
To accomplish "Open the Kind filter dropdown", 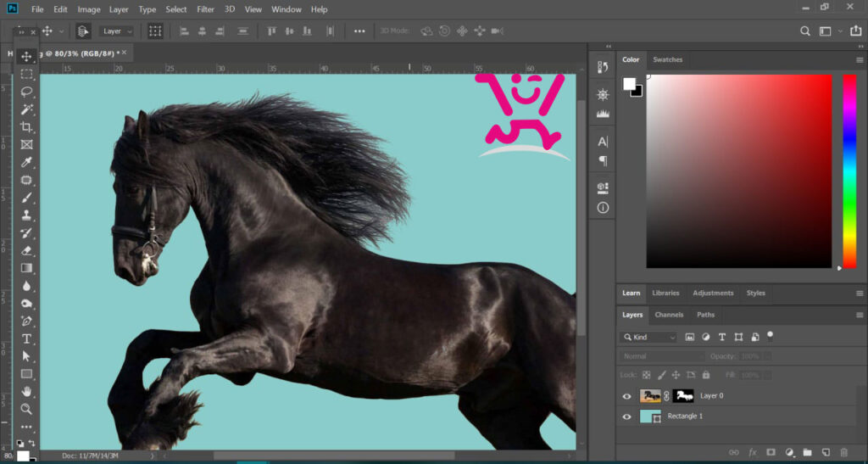I will point(648,338).
